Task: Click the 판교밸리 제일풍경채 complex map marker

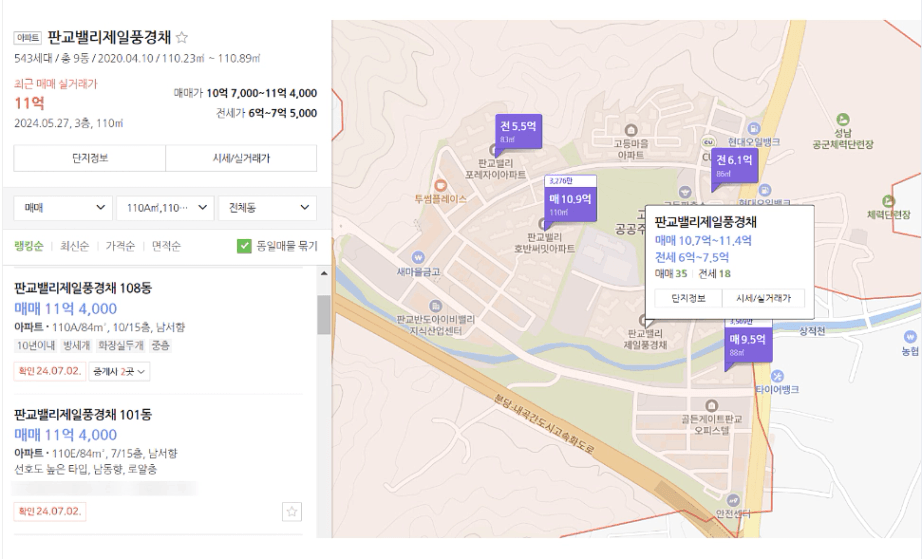Action: pos(644,320)
